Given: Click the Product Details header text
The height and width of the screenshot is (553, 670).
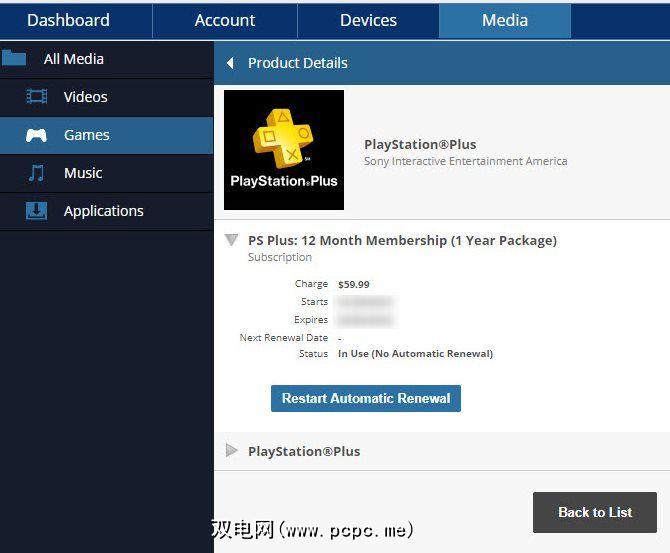Looking at the screenshot, I should (x=298, y=63).
